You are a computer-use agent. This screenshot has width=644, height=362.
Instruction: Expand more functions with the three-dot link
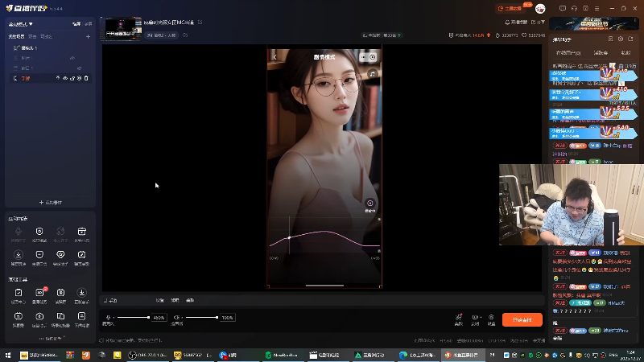52,339
